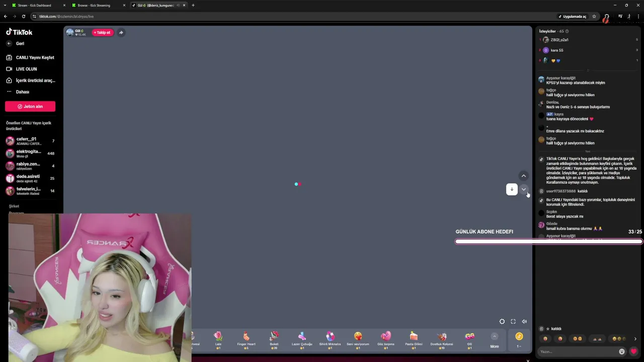The image size is (644, 362).
Task: Open the video quality settings icon
Action: [502, 322]
